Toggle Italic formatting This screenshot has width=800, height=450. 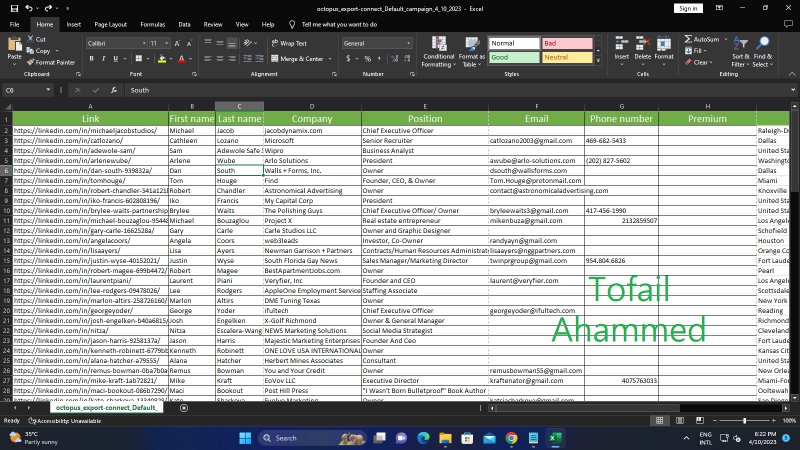coord(104,59)
